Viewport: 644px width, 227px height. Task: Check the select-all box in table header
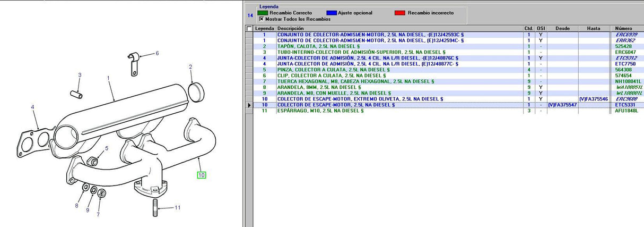click(x=249, y=29)
